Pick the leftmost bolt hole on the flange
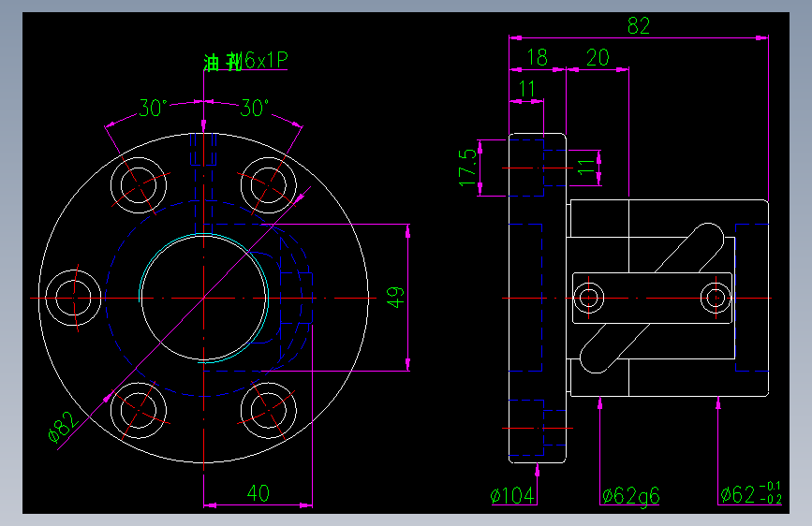 click(x=73, y=298)
